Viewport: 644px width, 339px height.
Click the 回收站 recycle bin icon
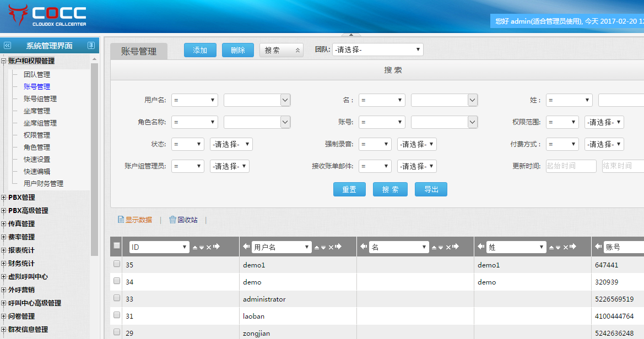172,220
